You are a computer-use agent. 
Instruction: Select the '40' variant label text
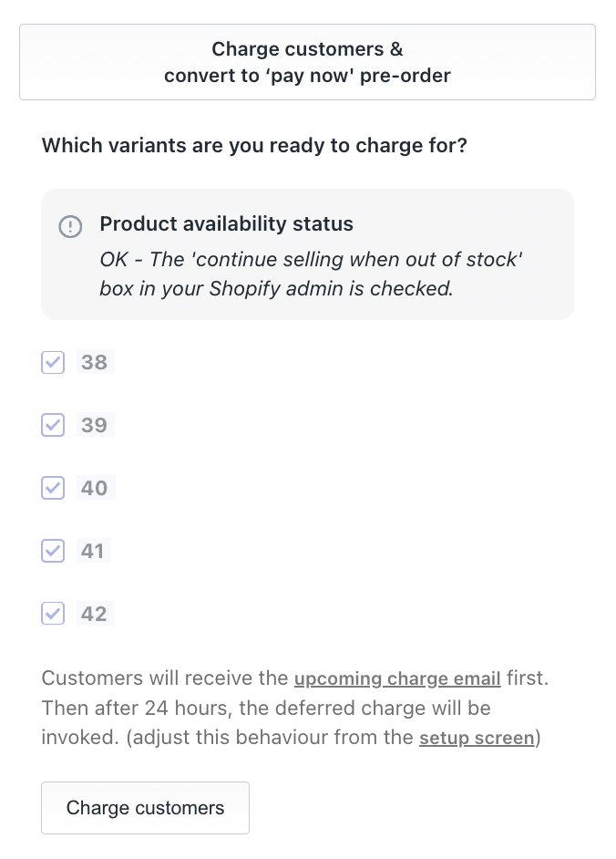(95, 488)
